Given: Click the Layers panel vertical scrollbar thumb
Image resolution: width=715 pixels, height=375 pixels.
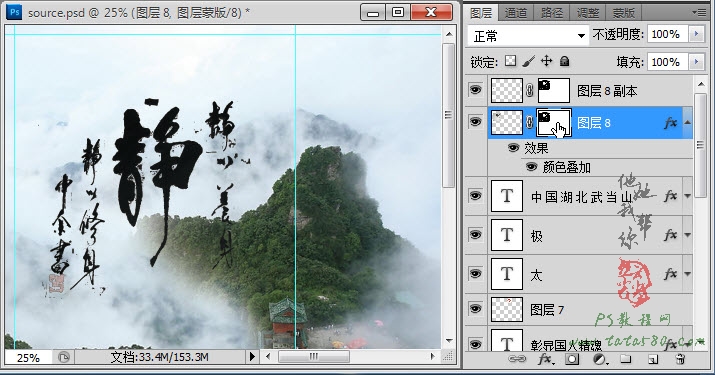Looking at the screenshot, I should tap(700, 145).
